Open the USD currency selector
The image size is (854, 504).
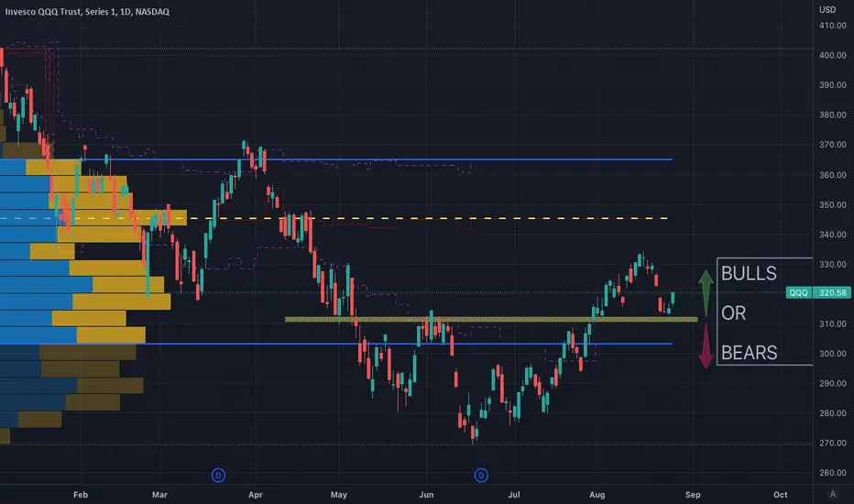[827, 9]
